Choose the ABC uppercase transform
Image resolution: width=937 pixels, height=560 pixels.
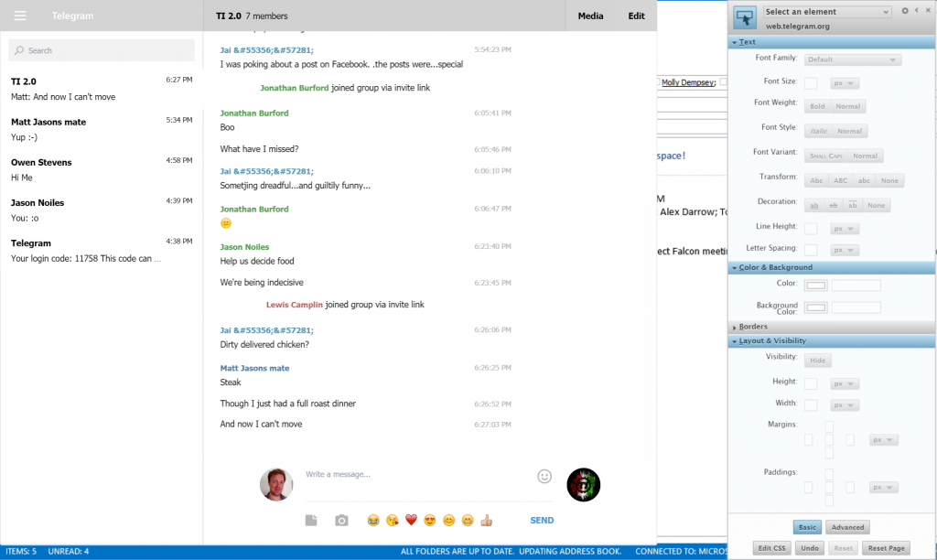coord(840,180)
